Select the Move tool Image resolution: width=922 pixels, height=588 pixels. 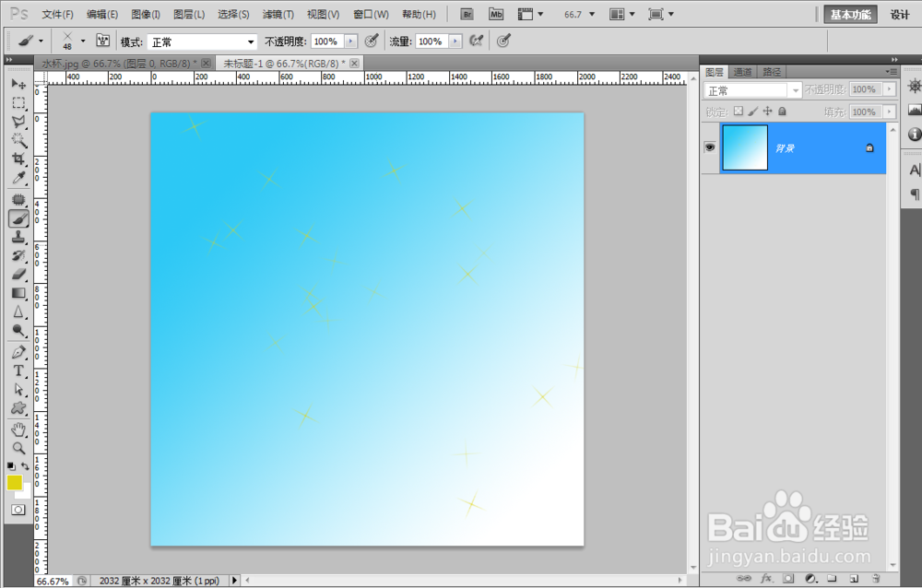click(18, 84)
